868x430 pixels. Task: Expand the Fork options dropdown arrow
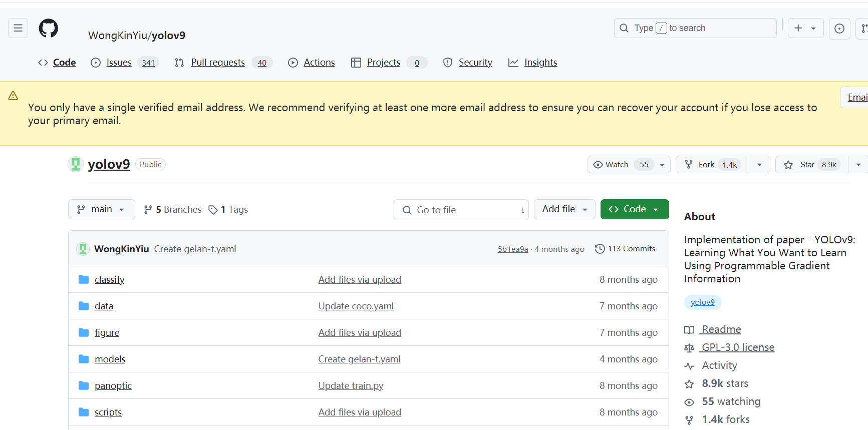point(759,165)
